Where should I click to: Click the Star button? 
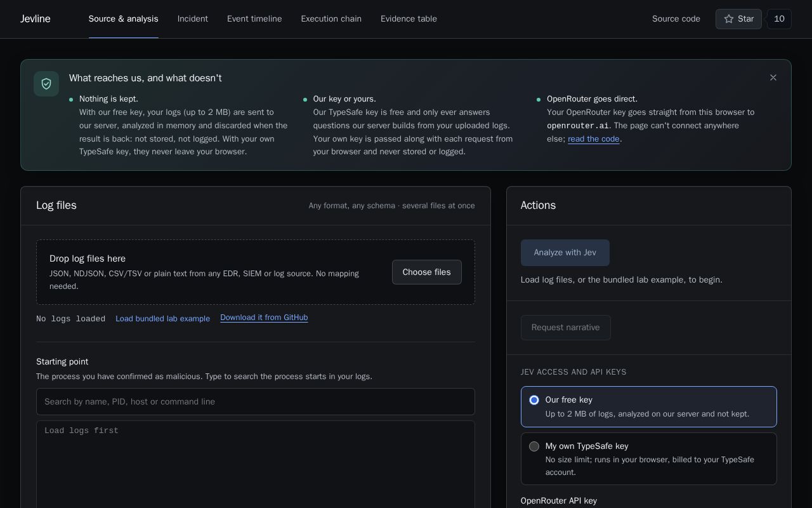tap(738, 19)
